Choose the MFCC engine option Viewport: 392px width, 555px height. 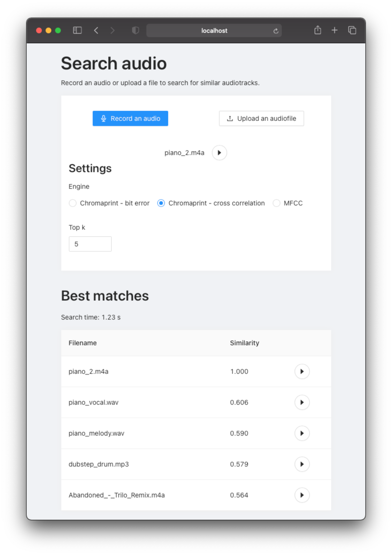coord(276,203)
